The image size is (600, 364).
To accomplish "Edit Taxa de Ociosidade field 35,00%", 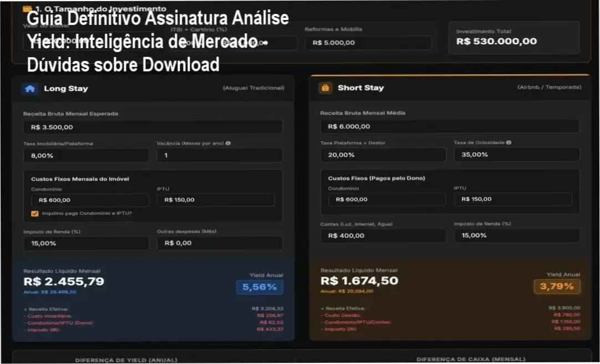I will 517,154.
